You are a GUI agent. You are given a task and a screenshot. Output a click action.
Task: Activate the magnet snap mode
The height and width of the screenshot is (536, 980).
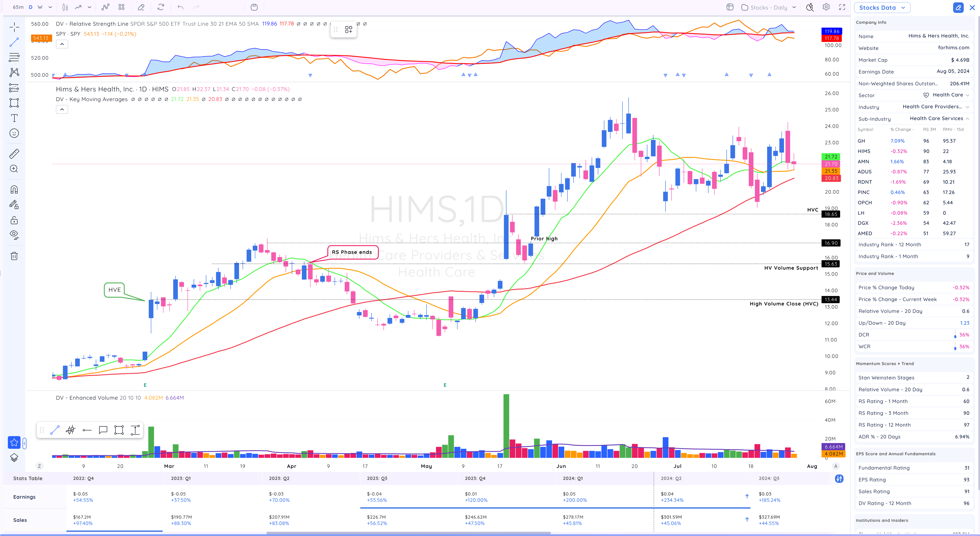click(14, 189)
